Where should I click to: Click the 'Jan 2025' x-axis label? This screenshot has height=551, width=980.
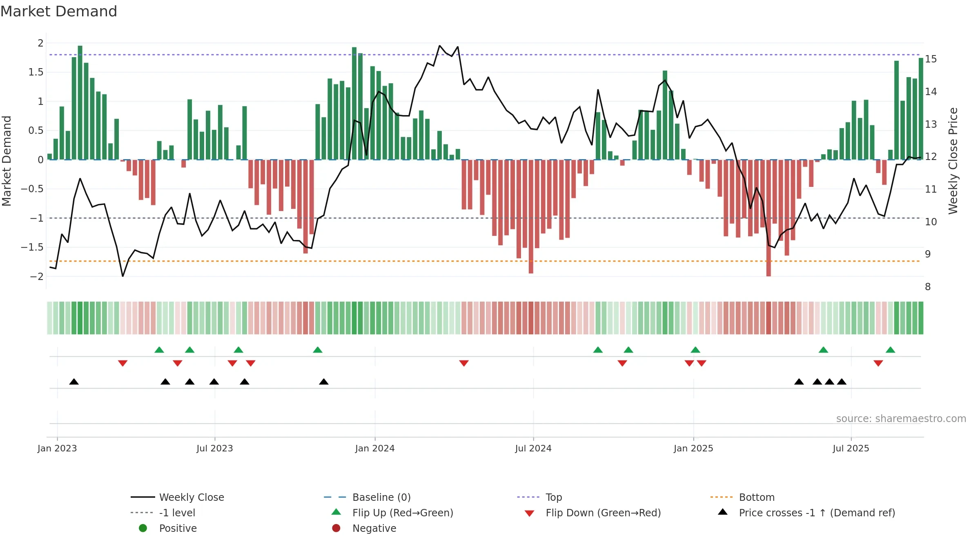tap(693, 448)
